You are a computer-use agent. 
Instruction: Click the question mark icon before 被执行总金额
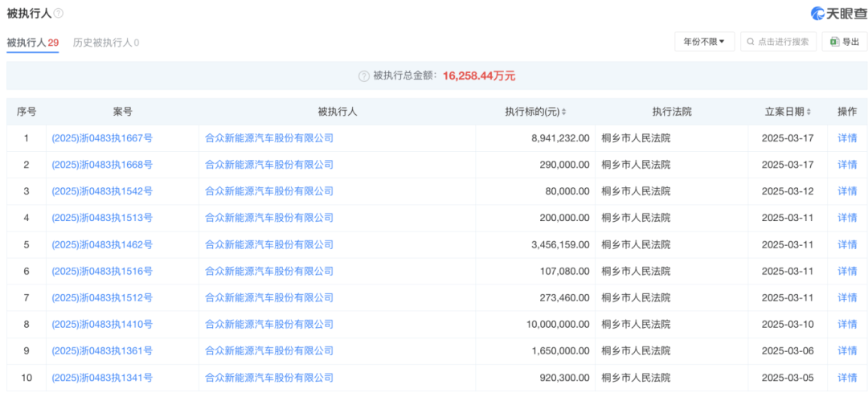point(364,76)
